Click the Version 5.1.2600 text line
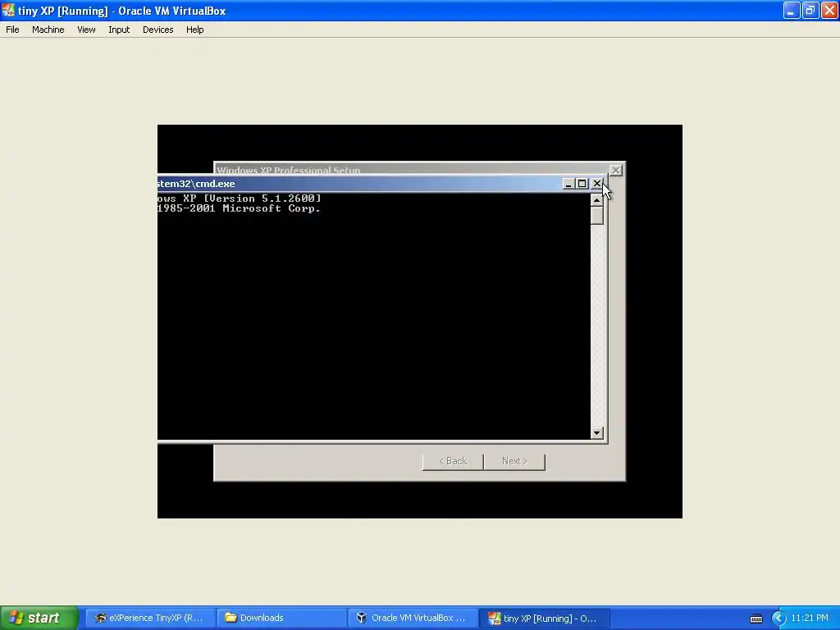 point(240,199)
